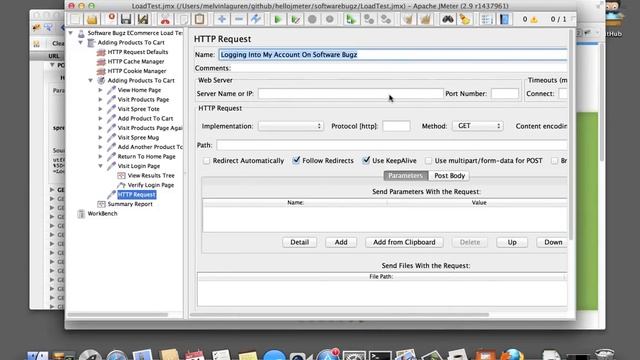
Task: Click the Down button
Action: (x=553, y=242)
